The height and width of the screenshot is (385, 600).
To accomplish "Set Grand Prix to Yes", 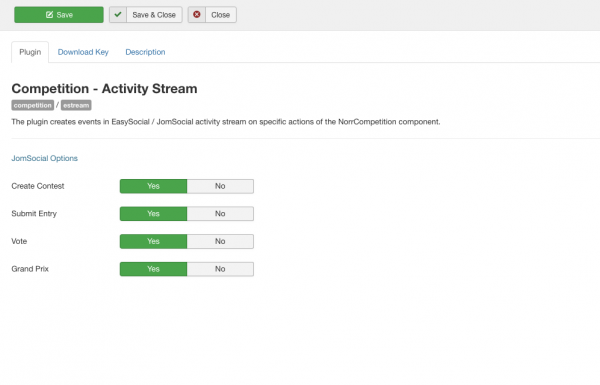I will (153, 269).
